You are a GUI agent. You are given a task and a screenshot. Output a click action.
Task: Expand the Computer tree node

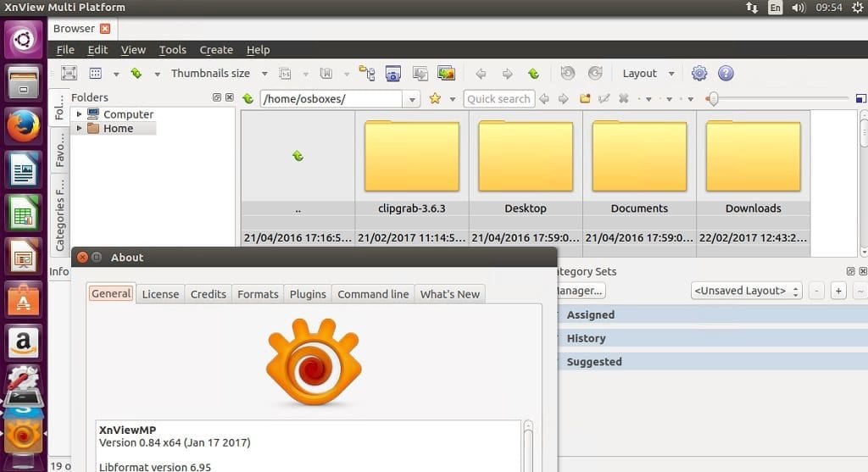(79, 114)
